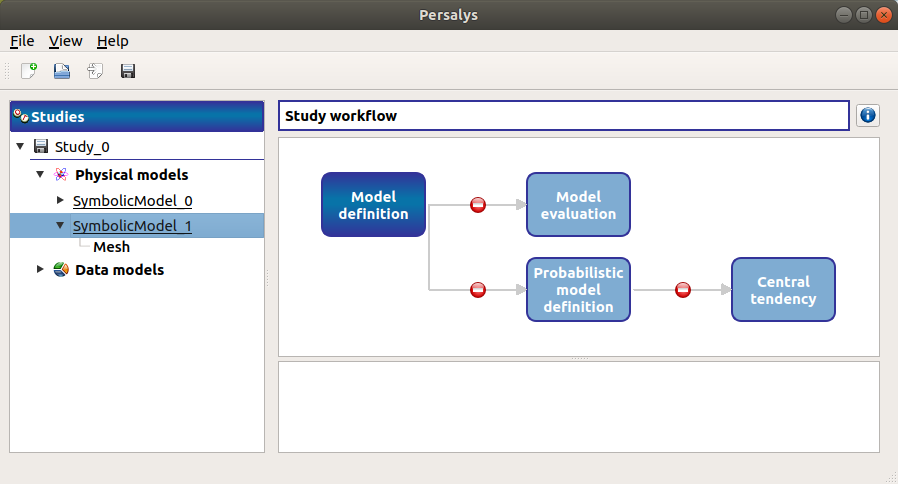Click the Import Python script icon
The height and width of the screenshot is (484, 898).
(95, 71)
